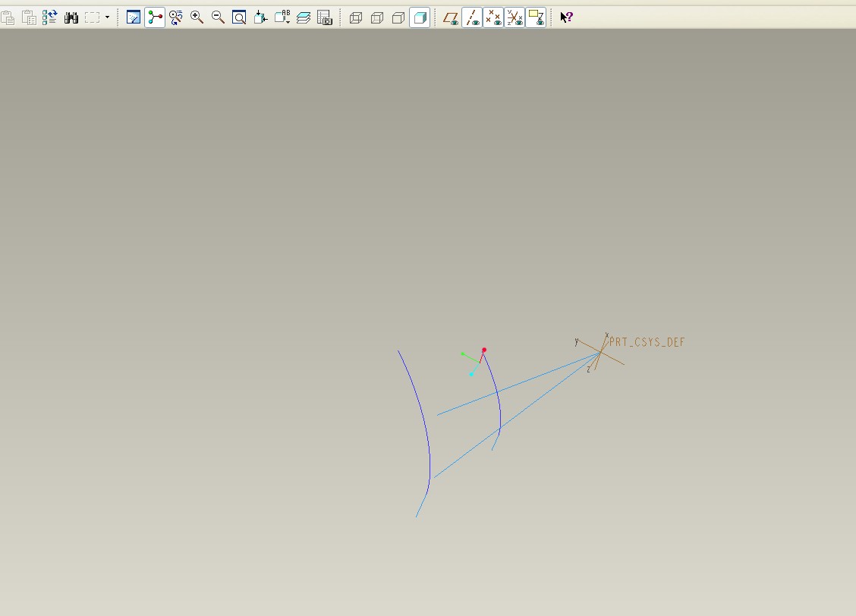
Task: Select the long left blue curve
Action: click(x=423, y=417)
